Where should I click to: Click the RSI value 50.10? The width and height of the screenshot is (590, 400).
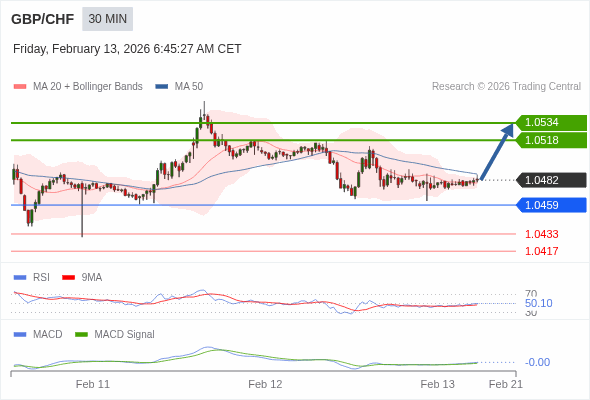[x=538, y=303]
